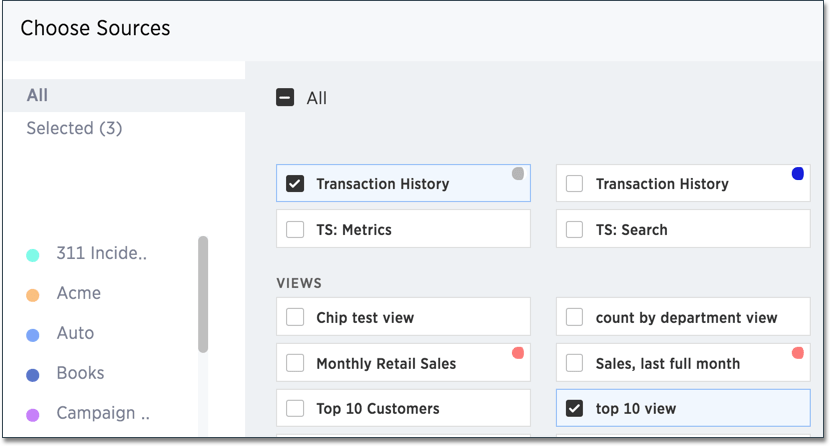Click gray sticker dot on checked Transaction History
830x446 pixels.
518,174
